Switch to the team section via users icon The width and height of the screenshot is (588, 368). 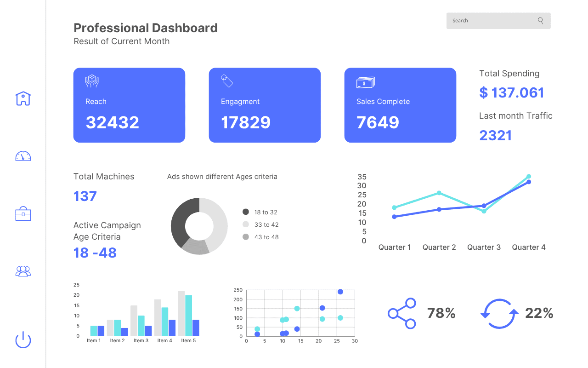23,271
